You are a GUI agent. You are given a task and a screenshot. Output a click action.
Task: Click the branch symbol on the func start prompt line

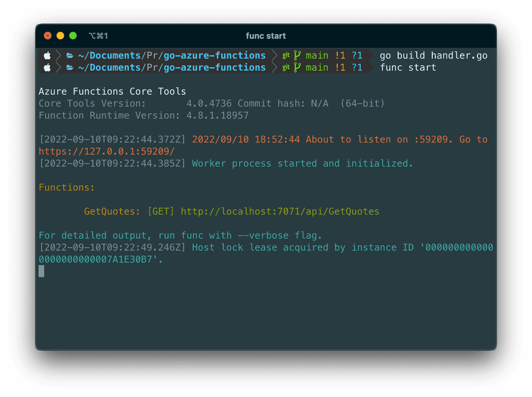[x=297, y=67]
